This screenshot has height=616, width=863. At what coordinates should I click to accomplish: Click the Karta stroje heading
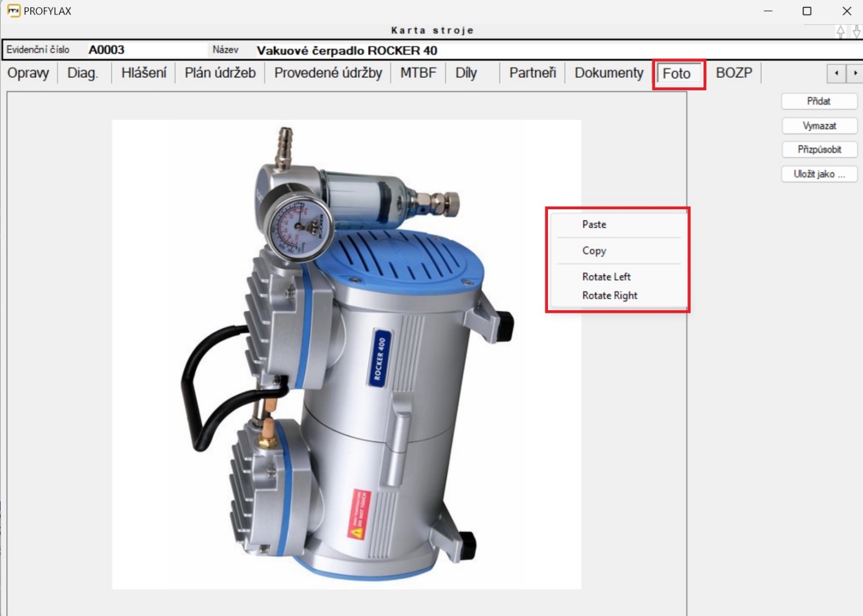[432, 30]
